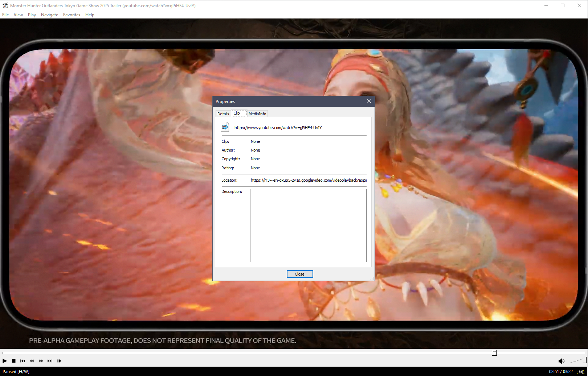Click the Close button in Properties dialog
Screen dimensions: 588x376
300,274
